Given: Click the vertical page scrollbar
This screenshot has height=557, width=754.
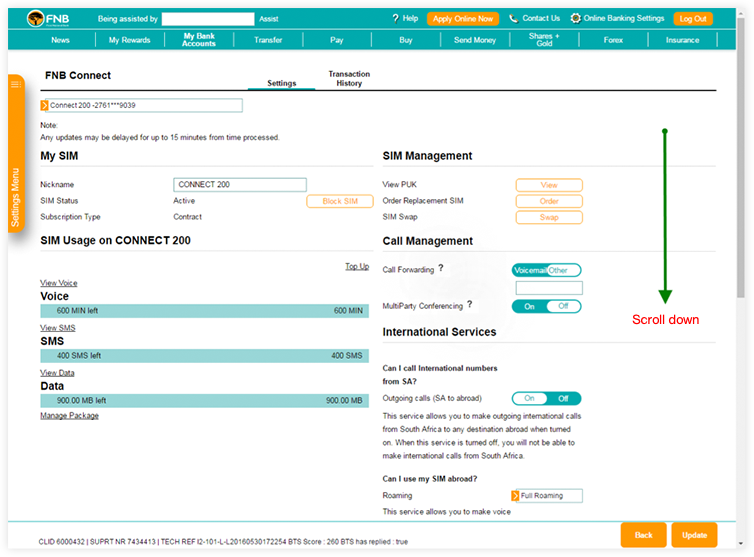Looking at the screenshot, I should pos(741,159).
